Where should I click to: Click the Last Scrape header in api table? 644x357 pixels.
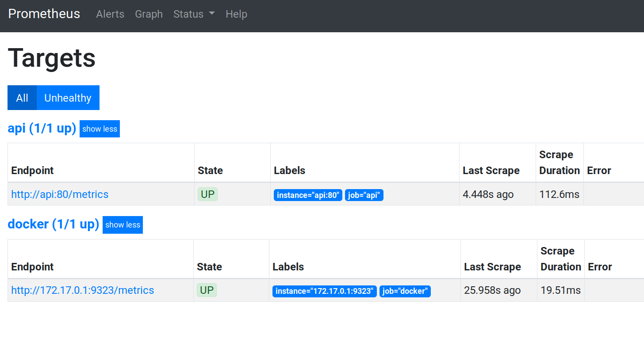click(x=491, y=171)
